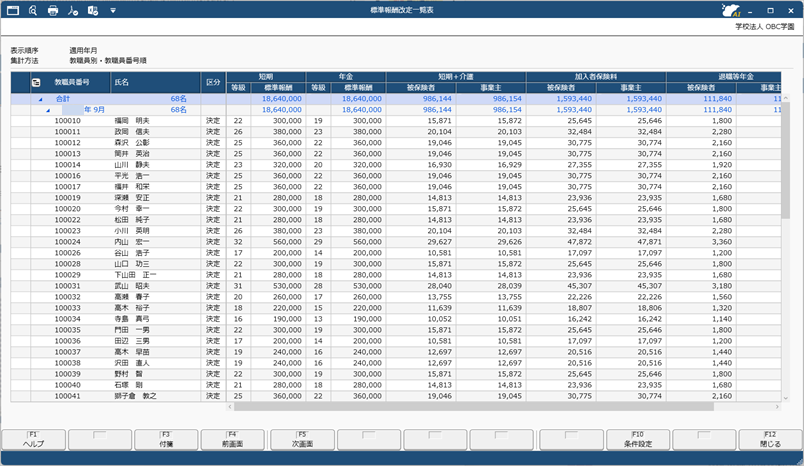Open F10 条件設定 settings
The image size is (804, 466).
(636, 438)
